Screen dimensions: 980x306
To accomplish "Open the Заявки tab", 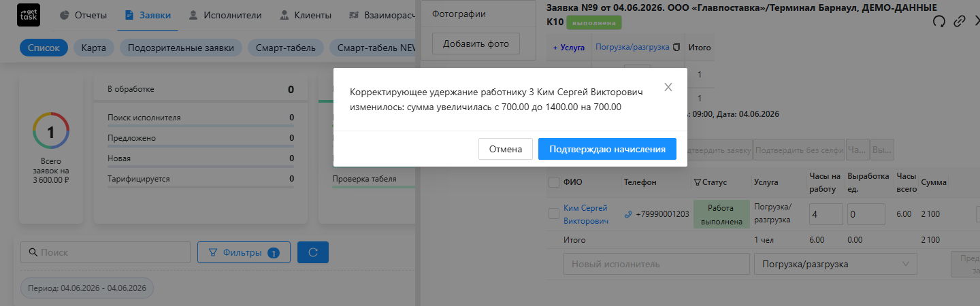I will pyautogui.click(x=148, y=15).
